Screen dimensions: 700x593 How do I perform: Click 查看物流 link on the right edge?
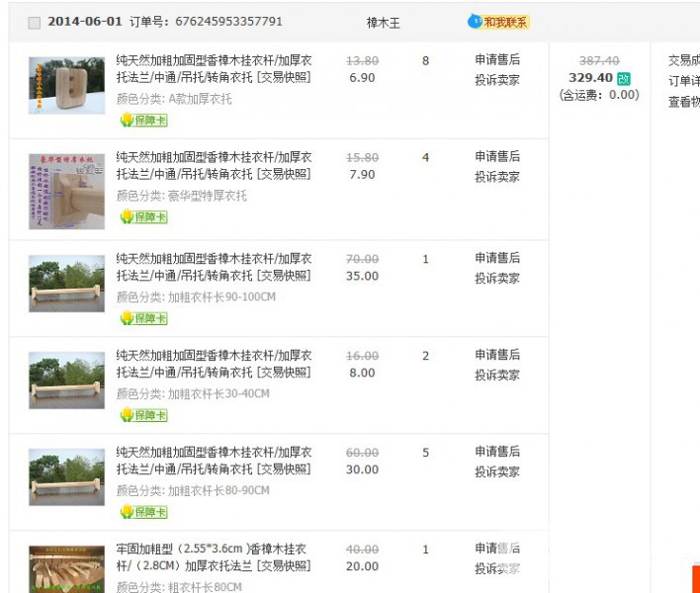click(x=684, y=102)
